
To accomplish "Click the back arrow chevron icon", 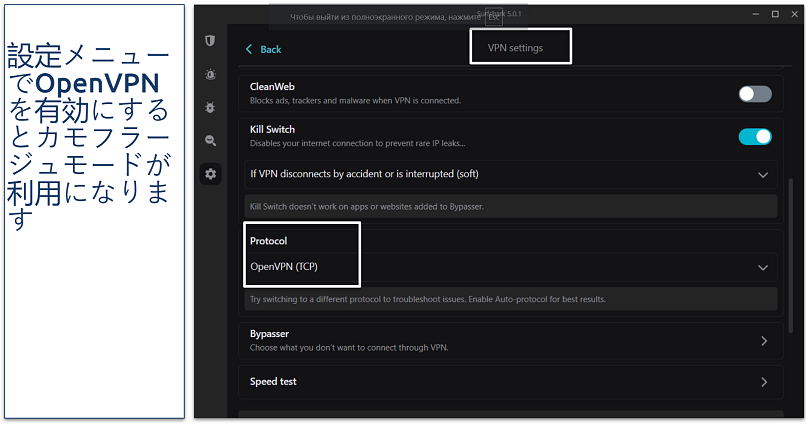I will [x=249, y=49].
